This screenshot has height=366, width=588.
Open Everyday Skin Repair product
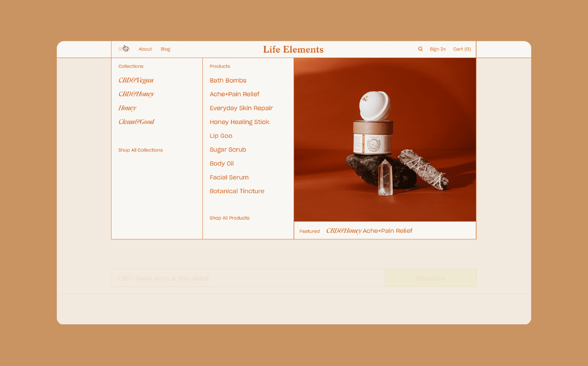point(241,108)
